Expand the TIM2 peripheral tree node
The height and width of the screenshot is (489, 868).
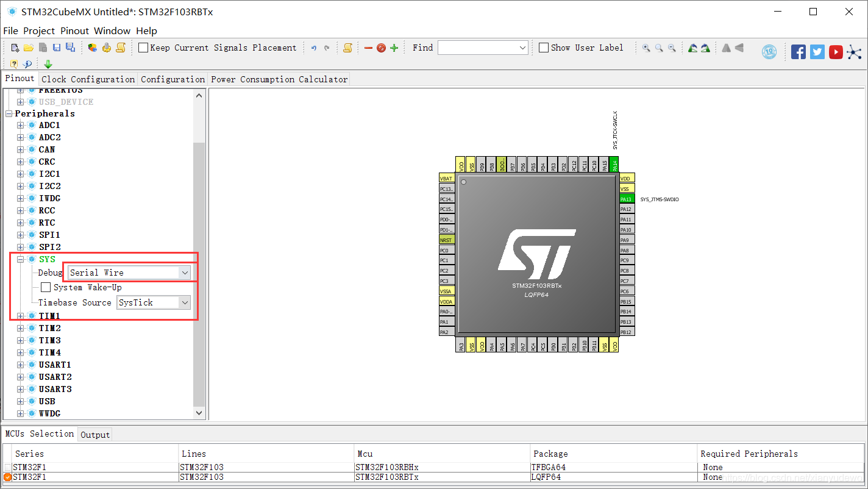tap(21, 328)
